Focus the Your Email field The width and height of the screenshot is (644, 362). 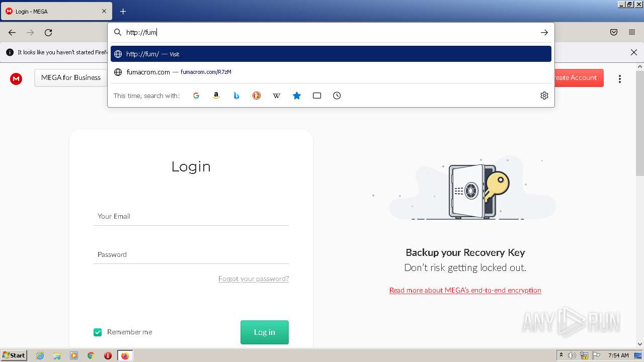coord(191,217)
